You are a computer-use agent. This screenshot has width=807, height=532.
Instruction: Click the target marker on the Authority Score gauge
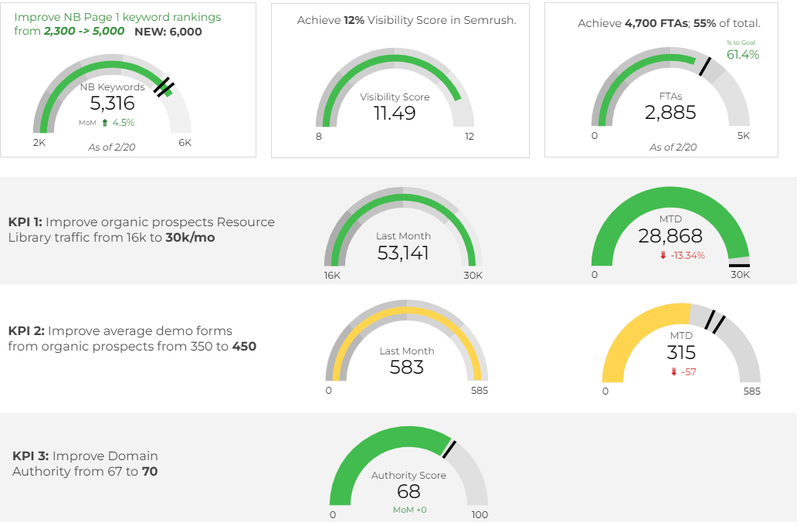[450, 448]
